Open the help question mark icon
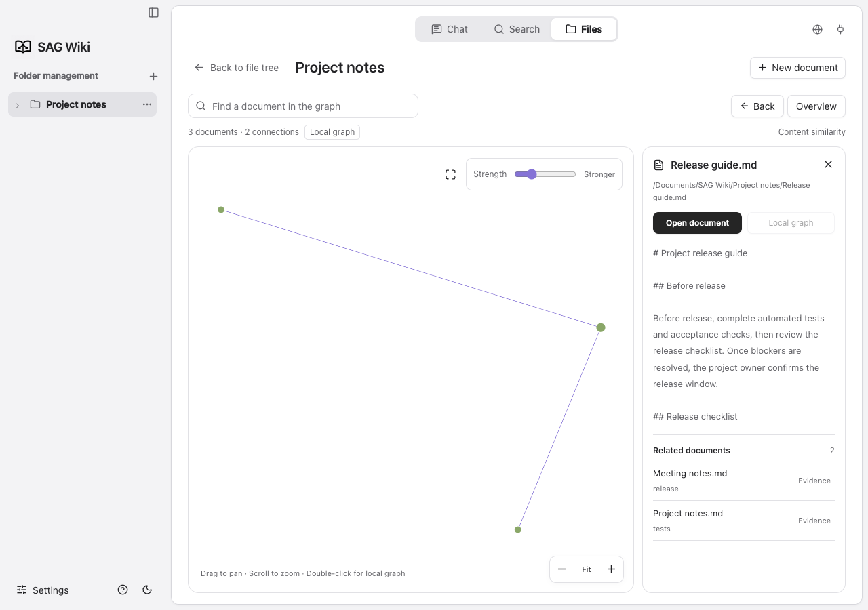868x610 pixels. coord(123,590)
